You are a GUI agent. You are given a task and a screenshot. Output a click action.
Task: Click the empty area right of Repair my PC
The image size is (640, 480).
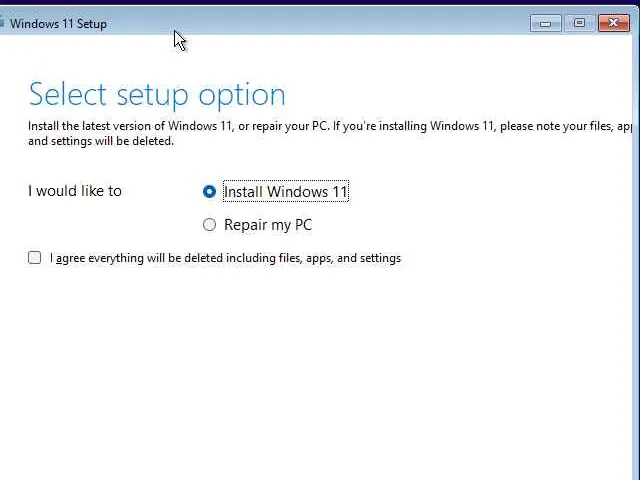click(450, 225)
